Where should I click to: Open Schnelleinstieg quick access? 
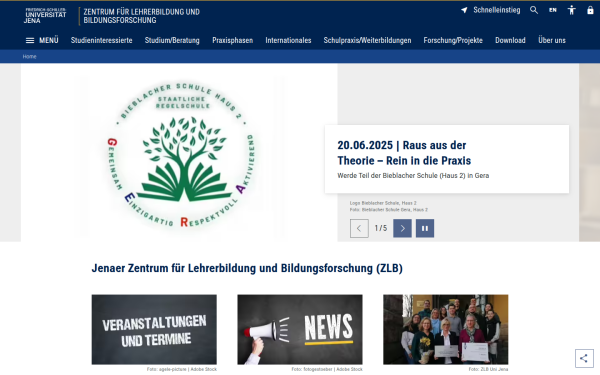(x=491, y=10)
